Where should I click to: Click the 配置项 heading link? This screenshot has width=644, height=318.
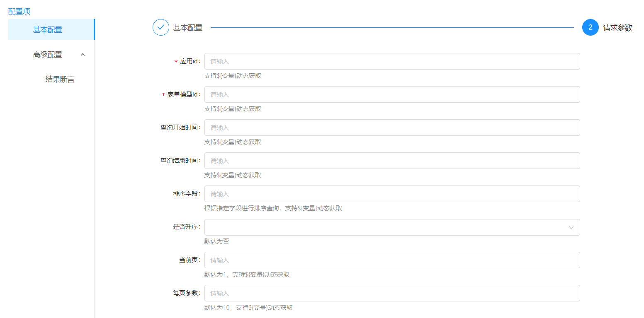click(19, 12)
